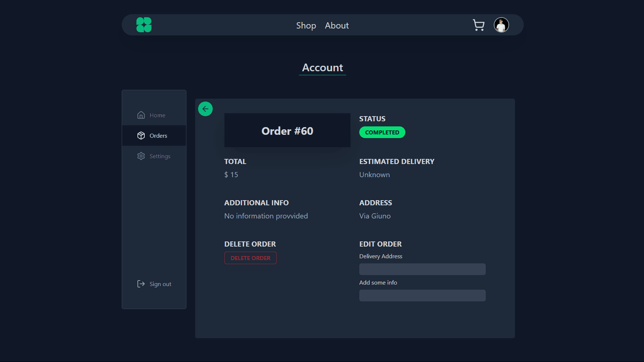
Task: Select the Home label in sidebar
Action: 157,115
